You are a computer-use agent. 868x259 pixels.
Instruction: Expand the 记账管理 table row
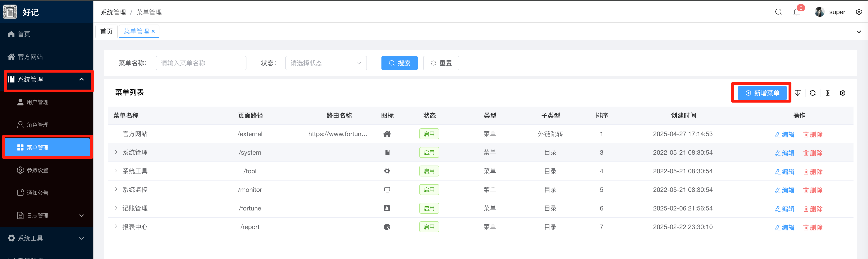pyautogui.click(x=116, y=208)
